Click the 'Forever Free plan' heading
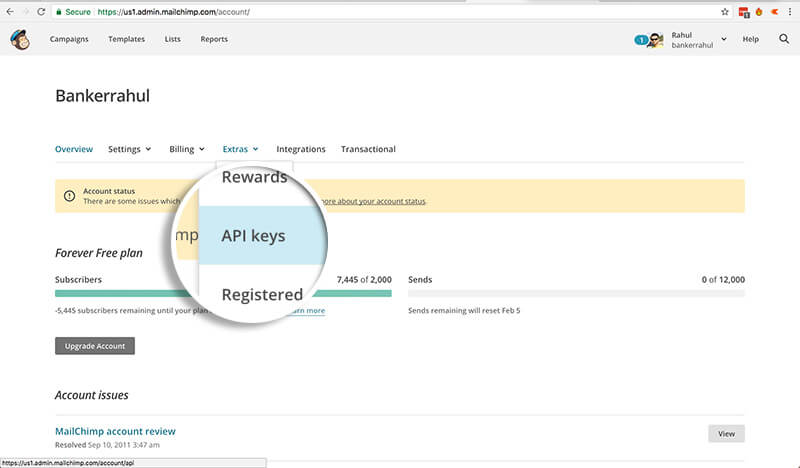Screen dimensions: 800x468 click(x=99, y=253)
